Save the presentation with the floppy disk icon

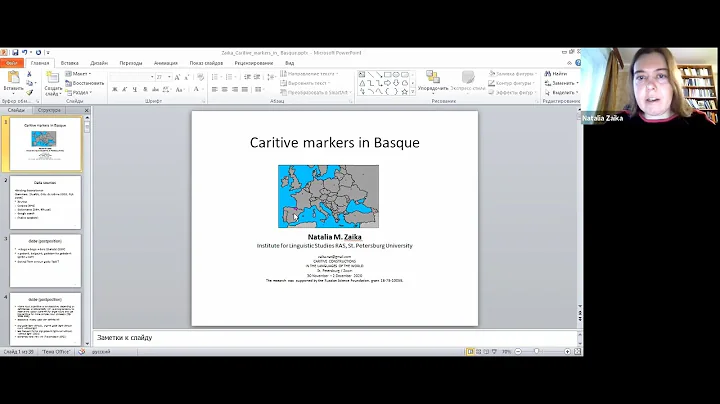click(x=15, y=53)
